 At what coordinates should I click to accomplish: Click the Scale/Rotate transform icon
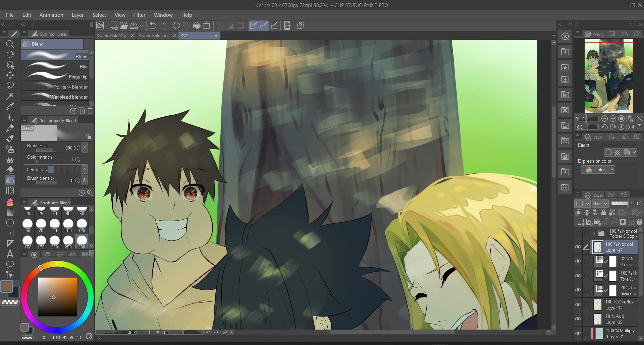pos(207,25)
